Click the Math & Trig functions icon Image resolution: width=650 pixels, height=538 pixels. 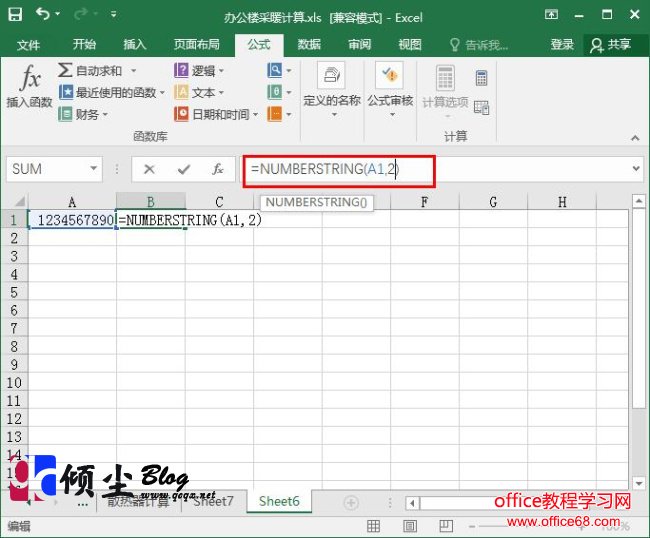(x=274, y=92)
